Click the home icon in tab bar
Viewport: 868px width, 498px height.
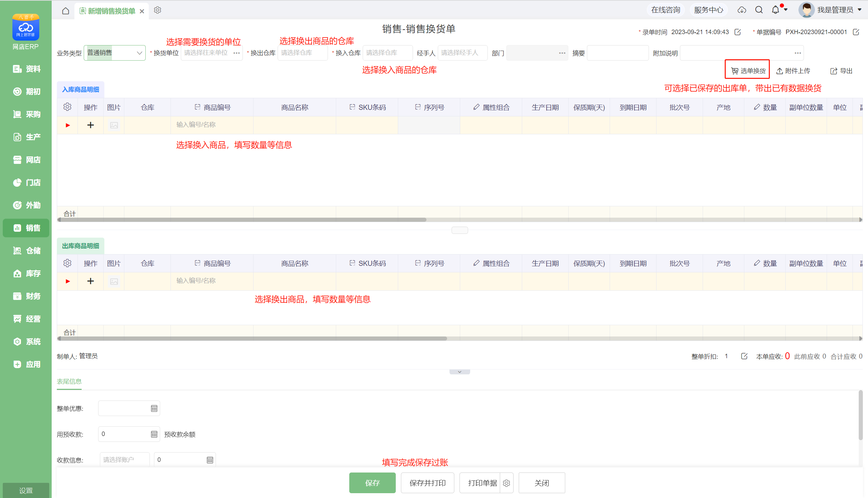pyautogui.click(x=65, y=11)
